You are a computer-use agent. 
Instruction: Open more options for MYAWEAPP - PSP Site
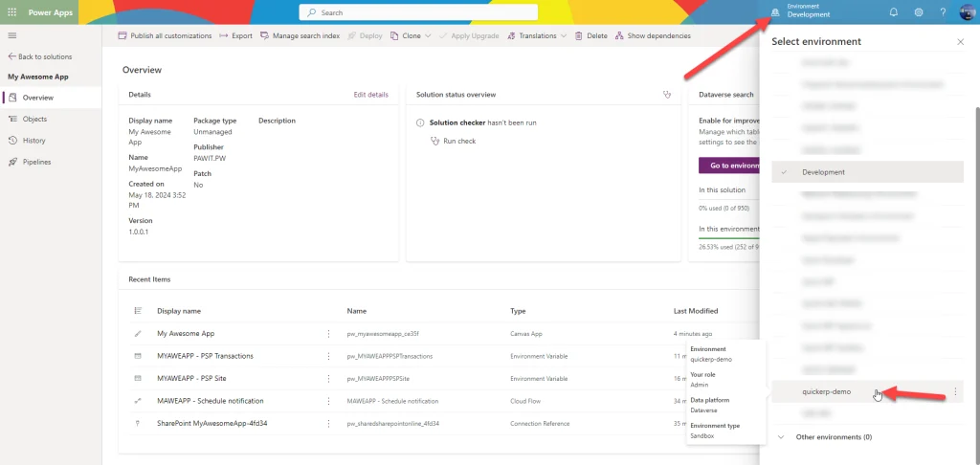(329, 379)
